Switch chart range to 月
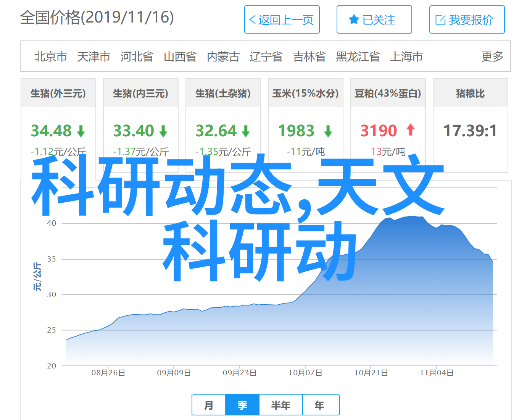This screenshot has height=420, width=519. [209, 405]
